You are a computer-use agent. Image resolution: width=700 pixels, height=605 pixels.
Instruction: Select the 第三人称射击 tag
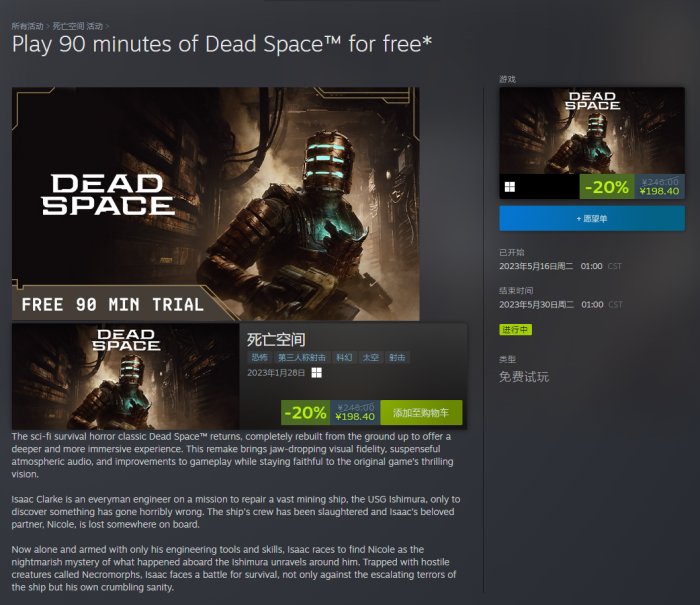[302, 357]
